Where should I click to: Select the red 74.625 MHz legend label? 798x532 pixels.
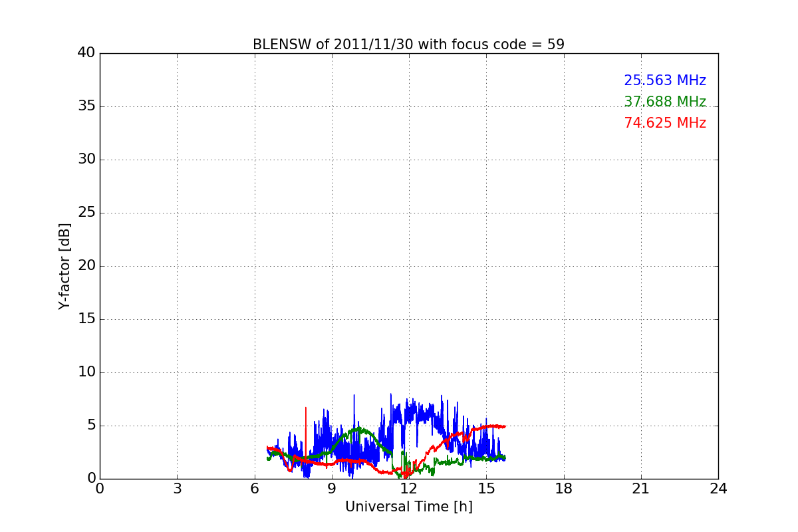[x=664, y=123]
